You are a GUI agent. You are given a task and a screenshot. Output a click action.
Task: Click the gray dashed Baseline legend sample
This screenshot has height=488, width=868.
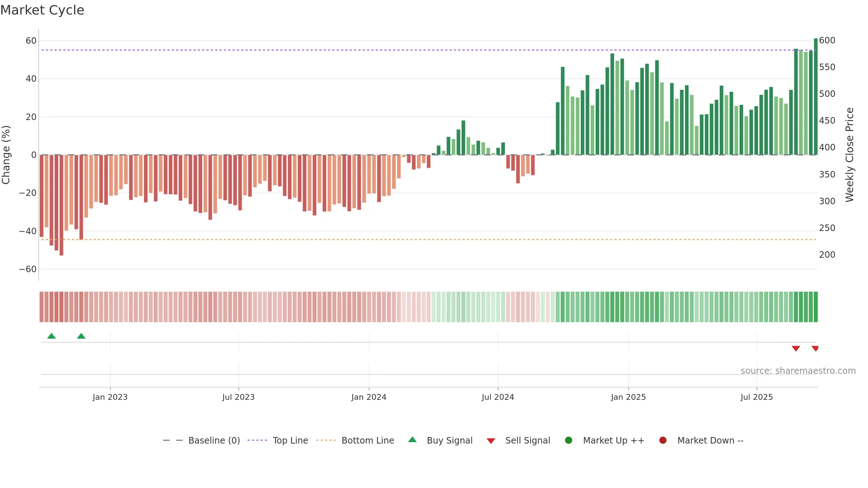pyautogui.click(x=173, y=440)
